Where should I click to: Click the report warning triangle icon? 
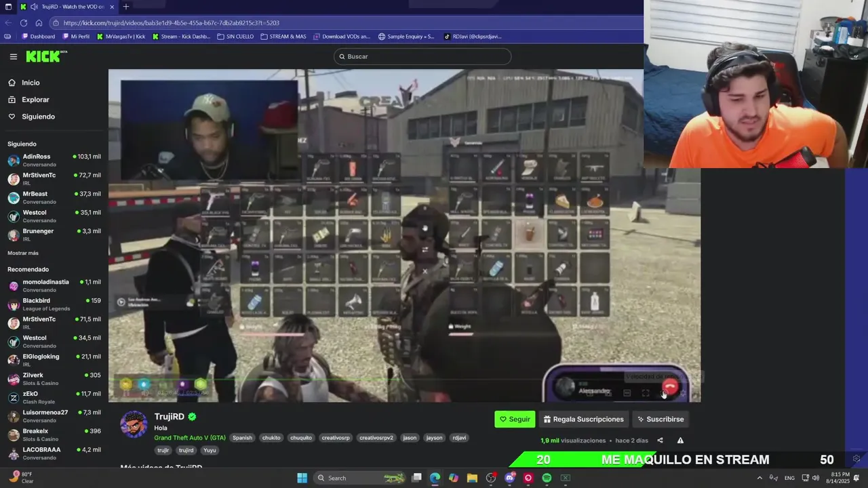pyautogui.click(x=680, y=441)
